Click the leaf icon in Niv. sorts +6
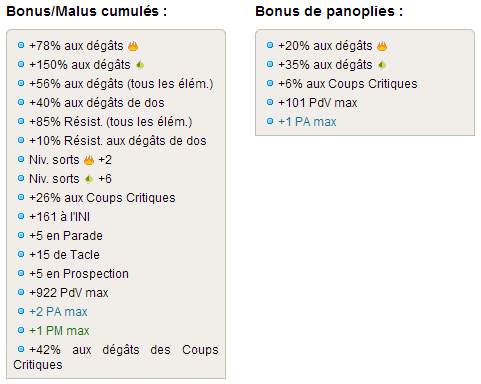Viewport: 481px width, 384px height. pos(89,179)
